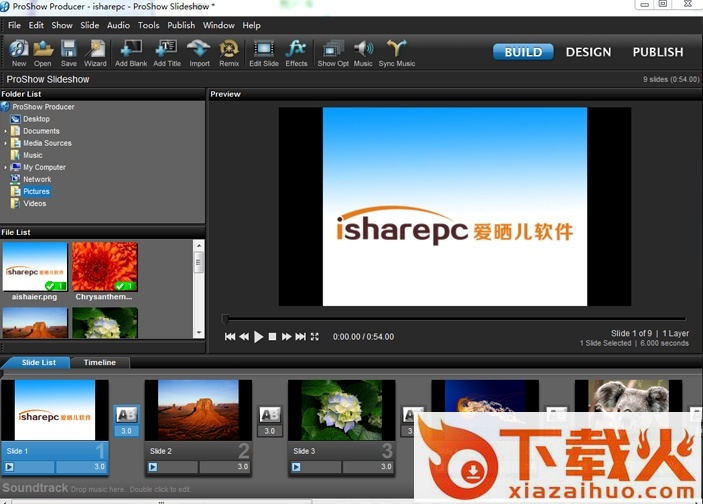703x504 pixels.
Task: Open the Edit Slide tool
Action: point(264,53)
